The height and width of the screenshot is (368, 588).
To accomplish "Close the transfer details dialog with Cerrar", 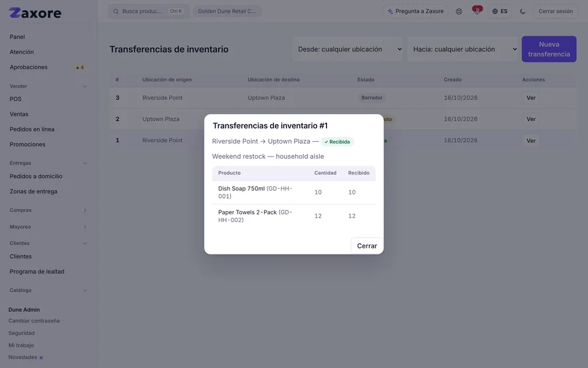I will click(367, 246).
